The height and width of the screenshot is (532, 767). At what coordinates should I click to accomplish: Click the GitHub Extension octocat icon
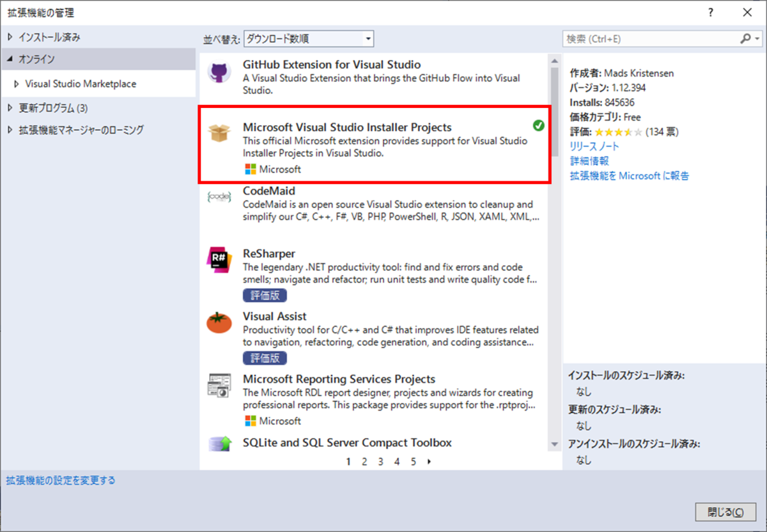click(219, 72)
